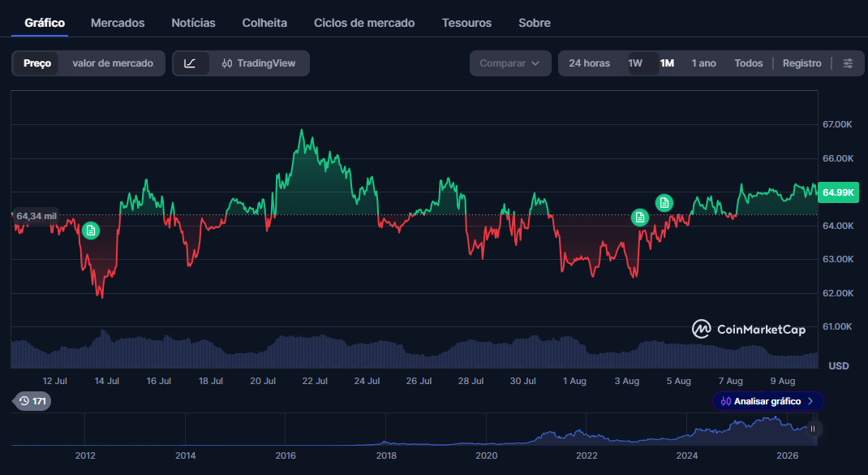The width and height of the screenshot is (868, 475).
Task: Click the 2024 label on overview timeline
Action: point(687,456)
